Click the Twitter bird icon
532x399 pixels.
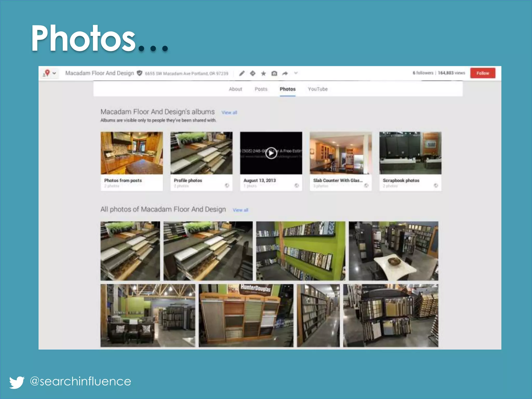(x=17, y=382)
